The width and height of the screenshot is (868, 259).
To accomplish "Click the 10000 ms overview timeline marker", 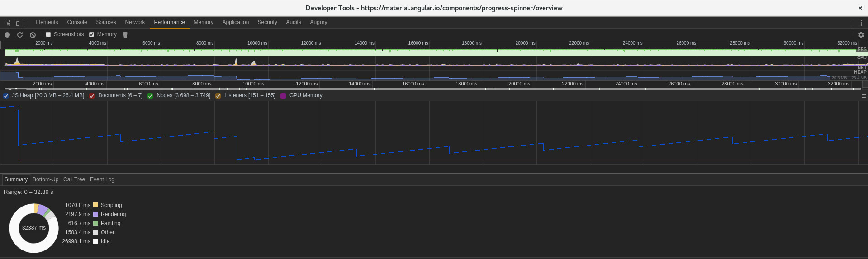I will click(257, 43).
